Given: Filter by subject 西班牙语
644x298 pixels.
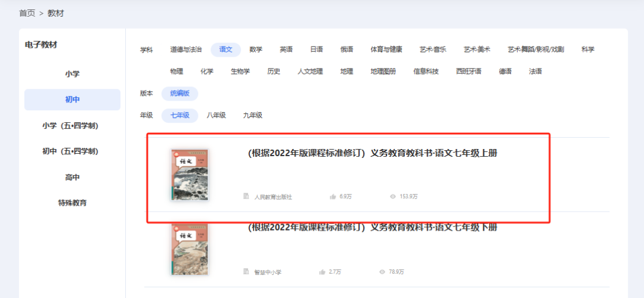Looking at the screenshot, I should [469, 72].
